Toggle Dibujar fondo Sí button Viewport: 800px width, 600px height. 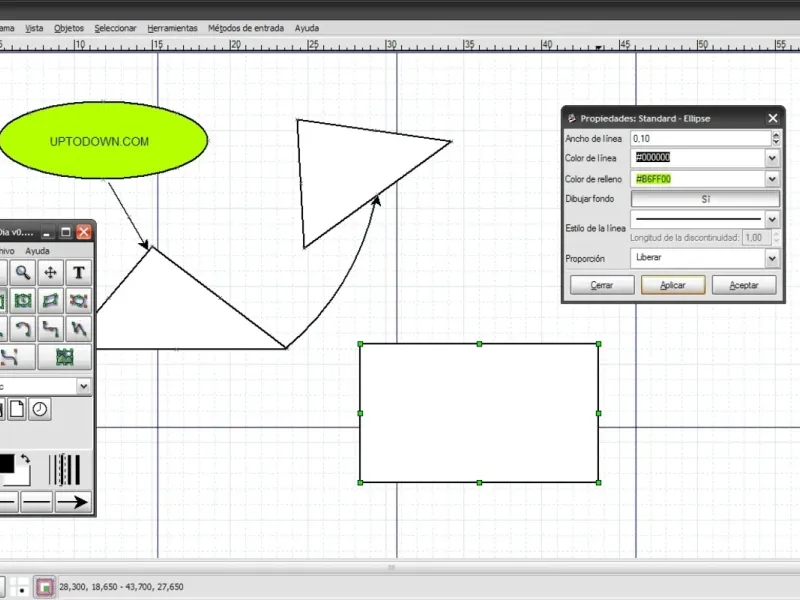(705, 199)
